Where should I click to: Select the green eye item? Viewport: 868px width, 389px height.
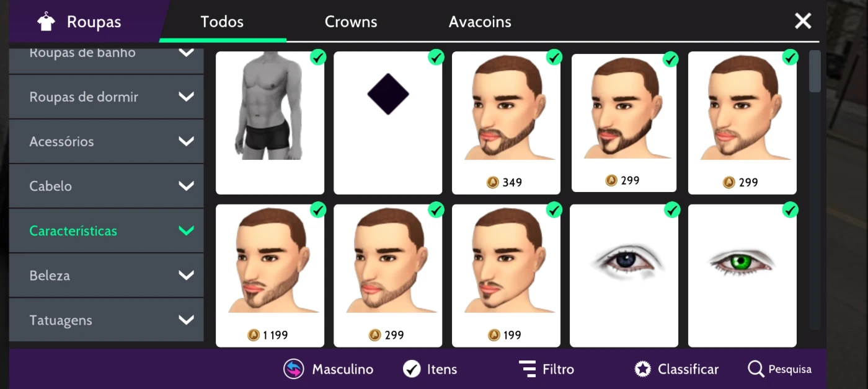(742, 276)
